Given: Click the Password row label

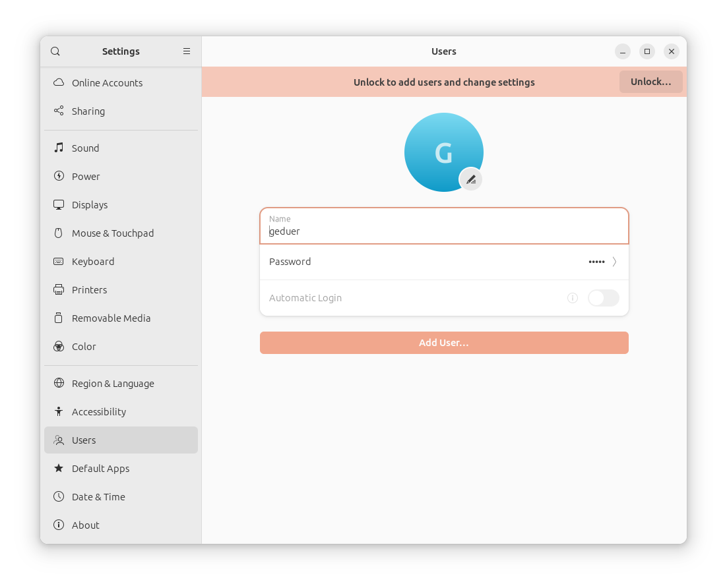Looking at the screenshot, I should tap(290, 262).
